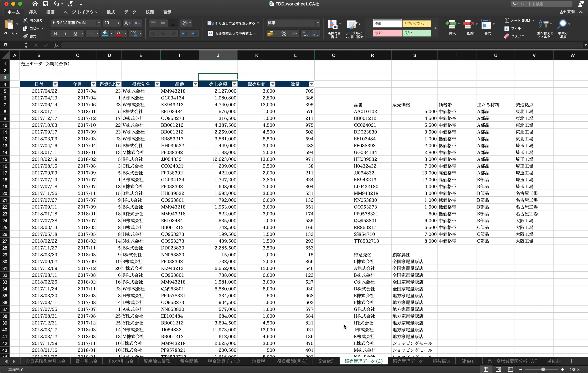The height and width of the screenshot is (373, 588).
Task: Click the Format as Table icon
Action: (352, 25)
